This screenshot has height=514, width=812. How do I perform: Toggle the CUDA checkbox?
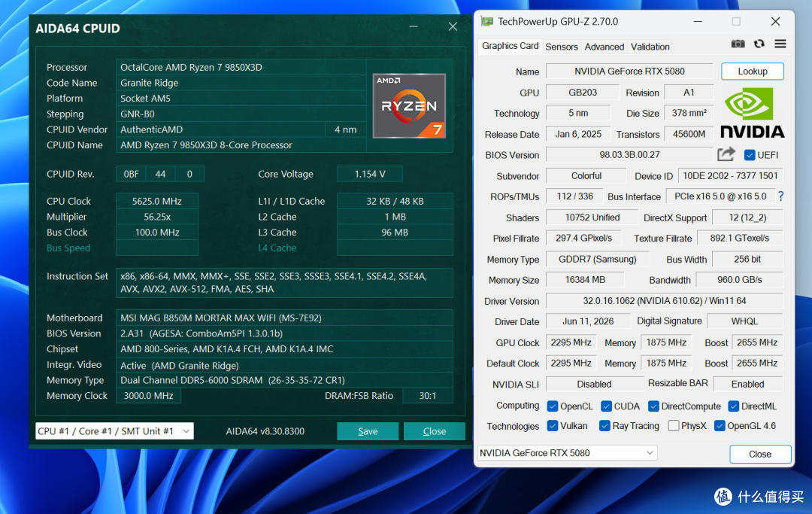pos(607,406)
